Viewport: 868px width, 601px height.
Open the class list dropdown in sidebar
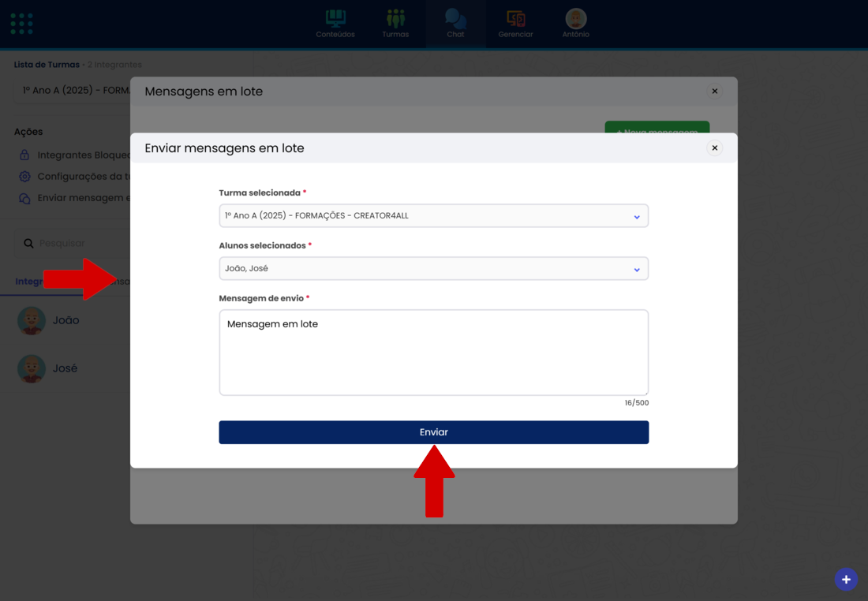[x=73, y=91]
